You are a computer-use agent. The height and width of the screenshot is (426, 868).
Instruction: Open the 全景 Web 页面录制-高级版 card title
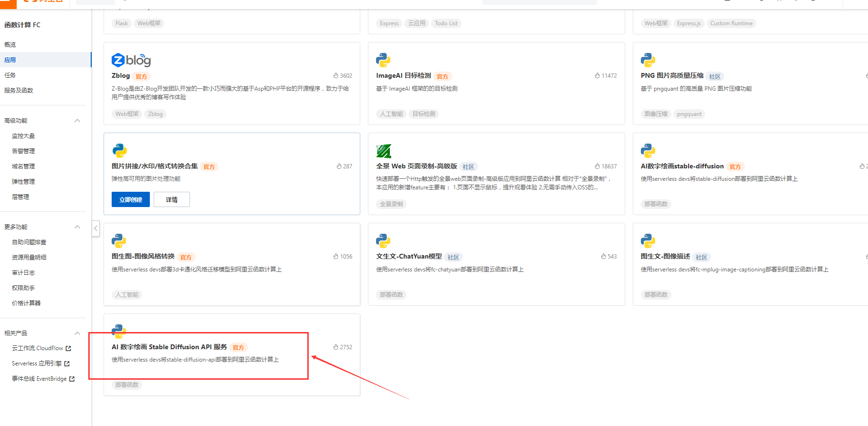click(x=417, y=166)
